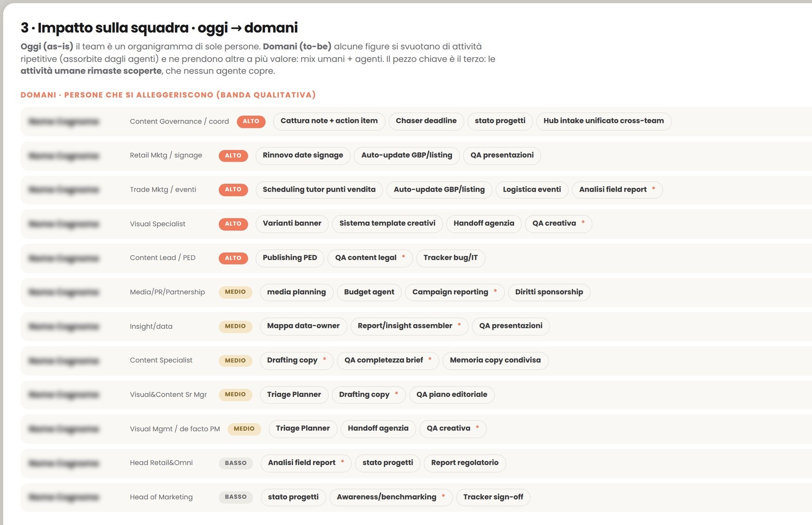Click the 'Cattura note + action item' chip
The height and width of the screenshot is (525, 812).
(x=329, y=121)
